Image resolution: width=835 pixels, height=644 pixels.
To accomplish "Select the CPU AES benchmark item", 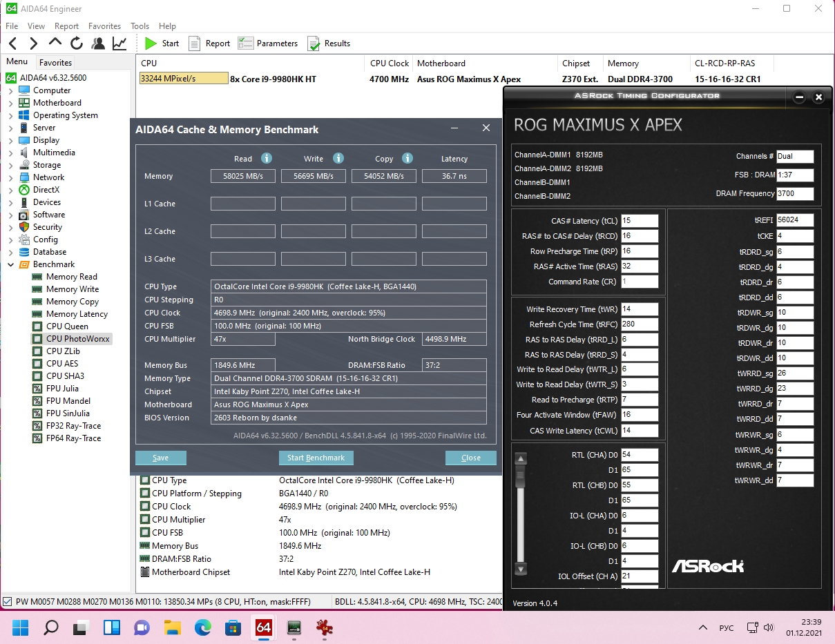I will (62, 364).
